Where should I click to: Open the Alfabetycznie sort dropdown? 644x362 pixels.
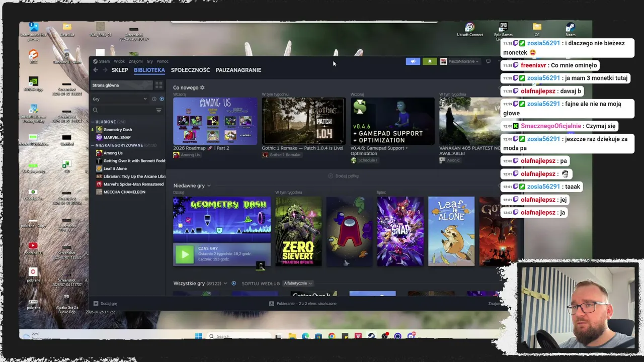pyautogui.click(x=298, y=284)
